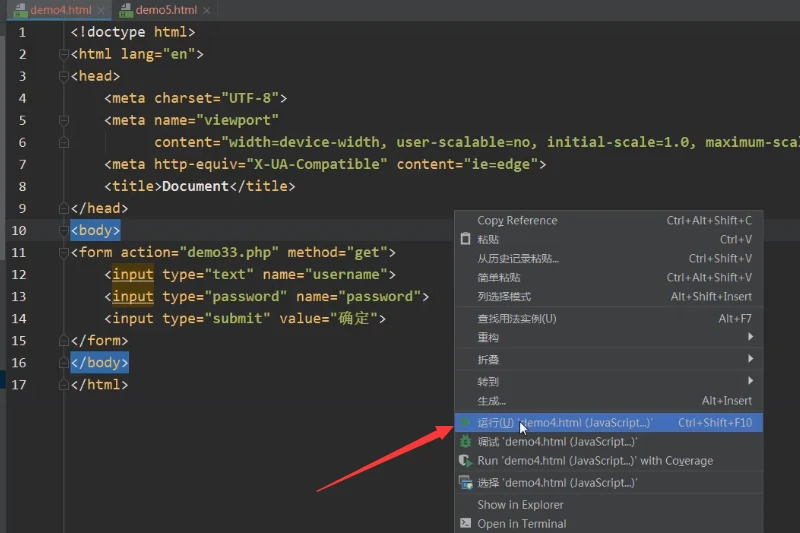Click the </html> closing tag
The image size is (800, 533).
coord(99,384)
